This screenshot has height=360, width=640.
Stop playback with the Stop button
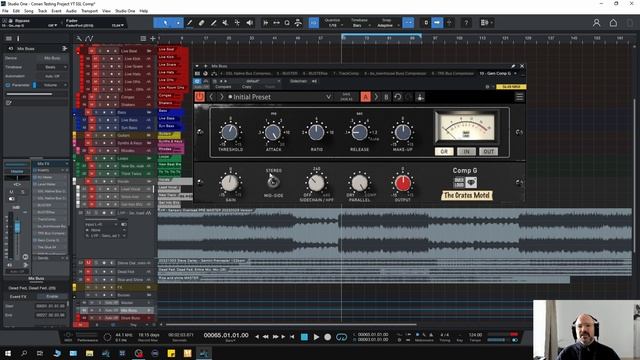pos(304,337)
